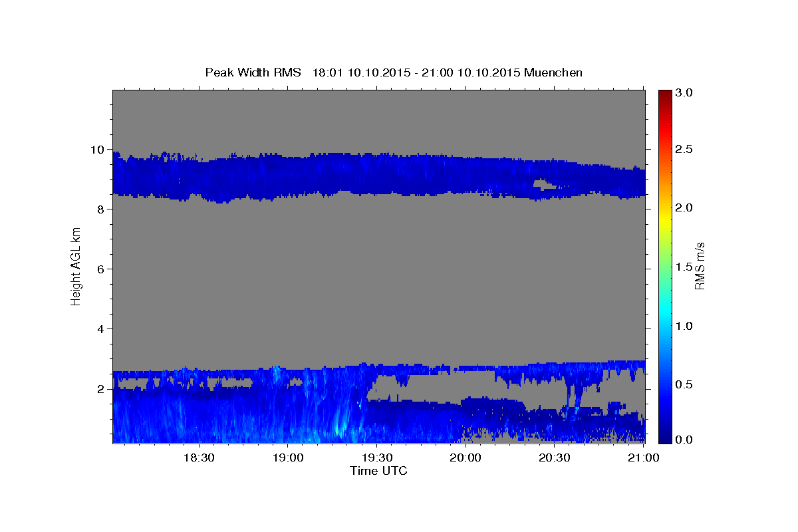Click the '21:00' time axis label
Viewport: 798px width, 532px height.
point(643,458)
